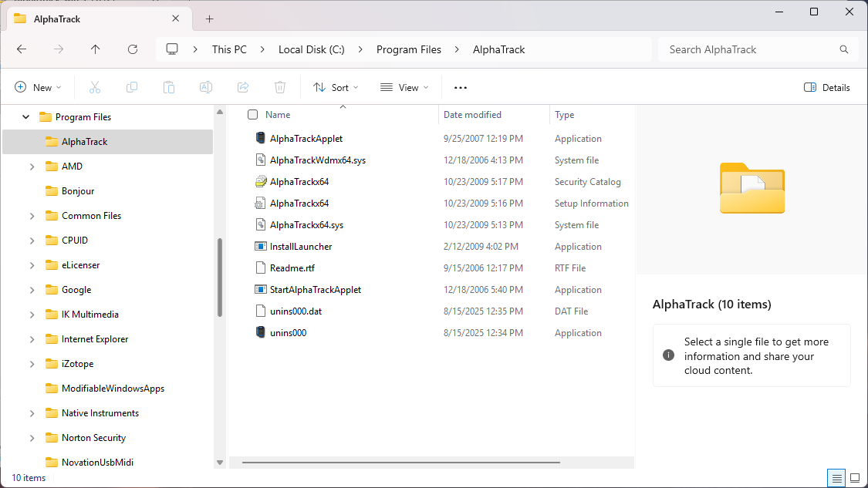Screen dimensions: 868x488
Task: Click the Search AlphaTrack field
Action: pos(748,49)
